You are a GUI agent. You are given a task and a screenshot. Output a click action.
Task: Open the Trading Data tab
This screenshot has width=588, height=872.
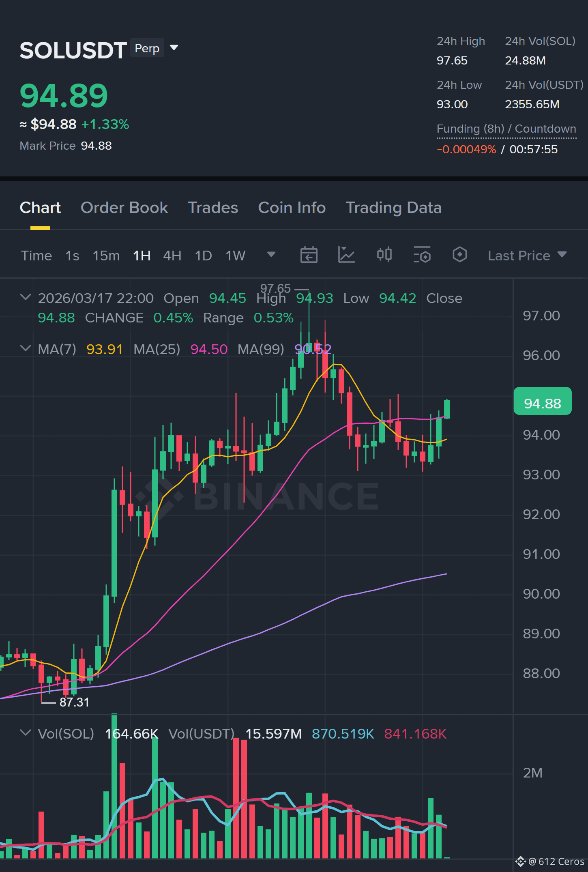coord(393,208)
